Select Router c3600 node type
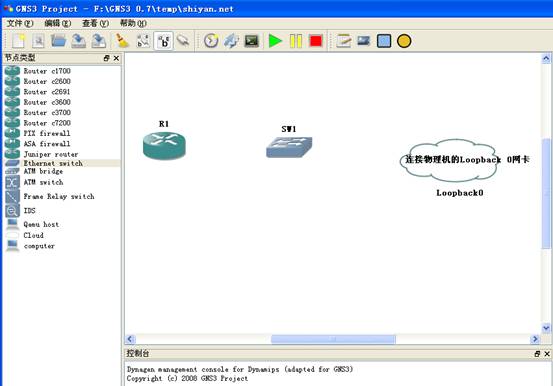The image size is (553, 386). pos(62,102)
